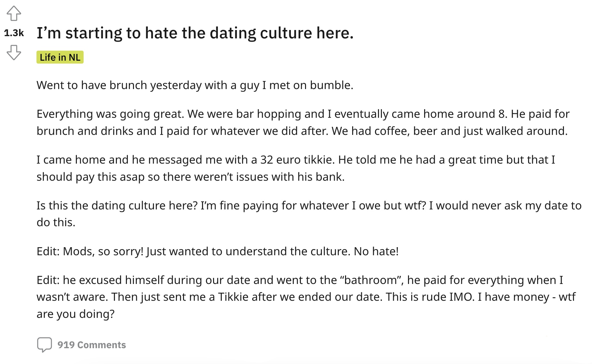Upvote the dating culture post

[14, 14]
